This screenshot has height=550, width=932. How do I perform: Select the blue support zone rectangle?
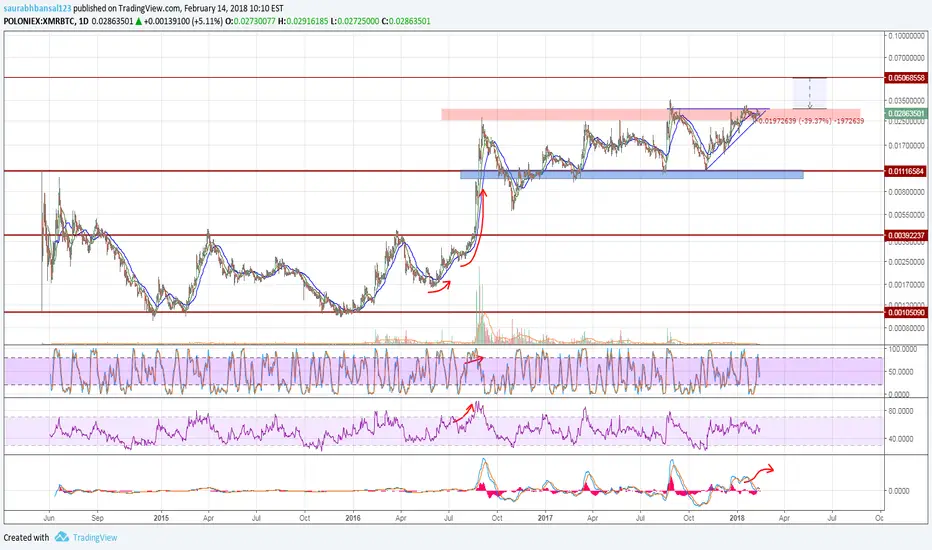click(x=632, y=175)
